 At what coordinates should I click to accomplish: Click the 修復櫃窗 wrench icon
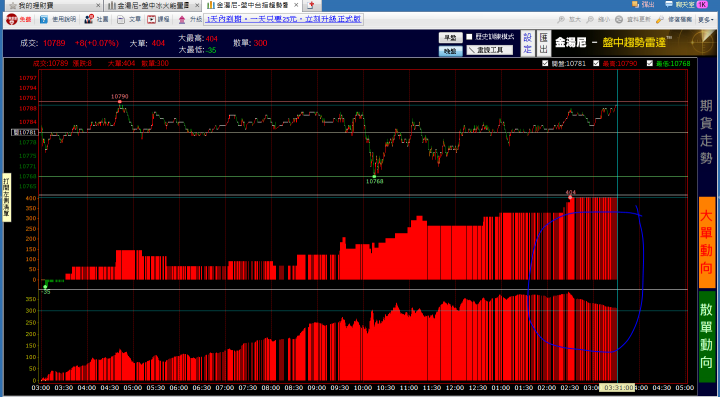coord(660,20)
